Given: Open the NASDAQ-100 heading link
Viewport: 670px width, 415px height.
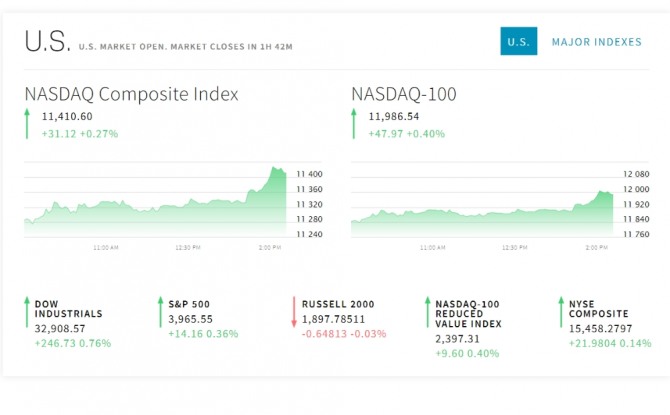Looking at the screenshot, I should [404, 95].
